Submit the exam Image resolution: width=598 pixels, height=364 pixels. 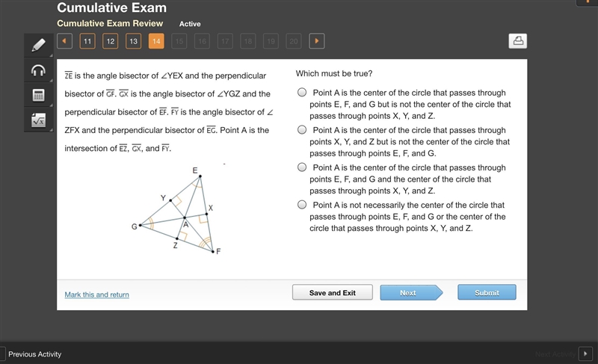click(487, 292)
